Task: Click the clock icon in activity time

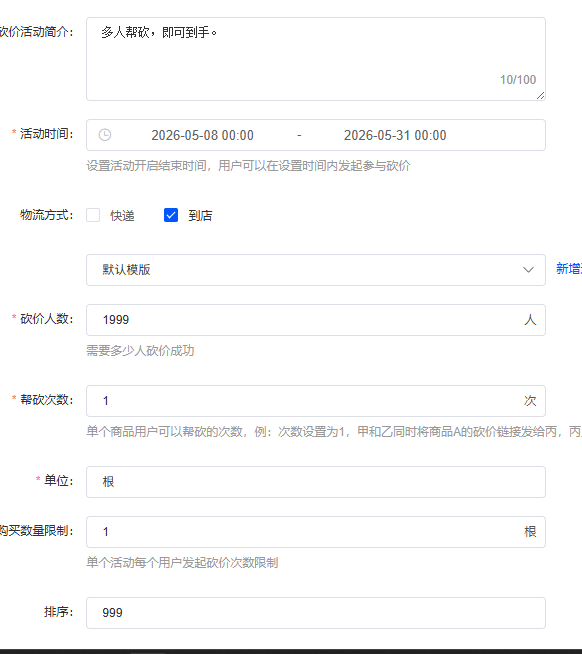Action: click(105, 135)
